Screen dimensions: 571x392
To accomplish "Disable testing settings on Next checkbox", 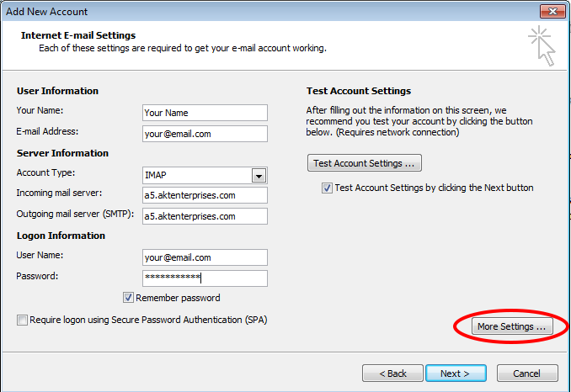I will tap(327, 188).
